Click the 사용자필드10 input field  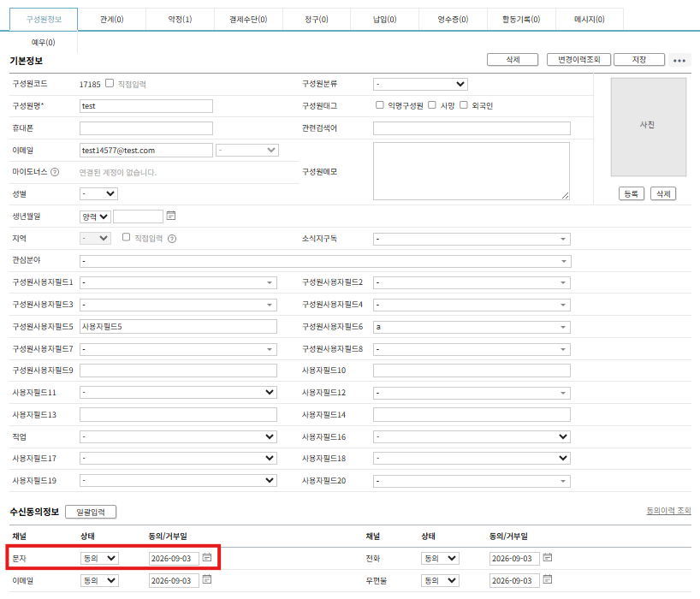(x=472, y=371)
